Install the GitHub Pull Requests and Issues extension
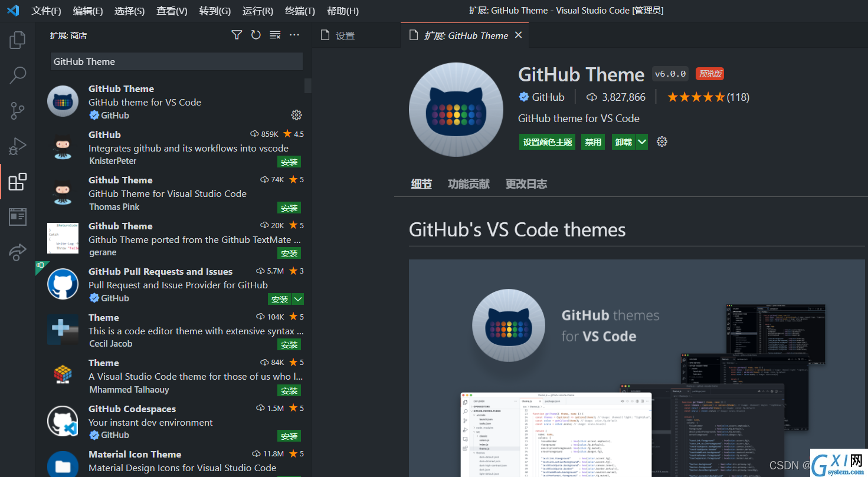The width and height of the screenshot is (868, 477). pyautogui.click(x=280, y=299)
